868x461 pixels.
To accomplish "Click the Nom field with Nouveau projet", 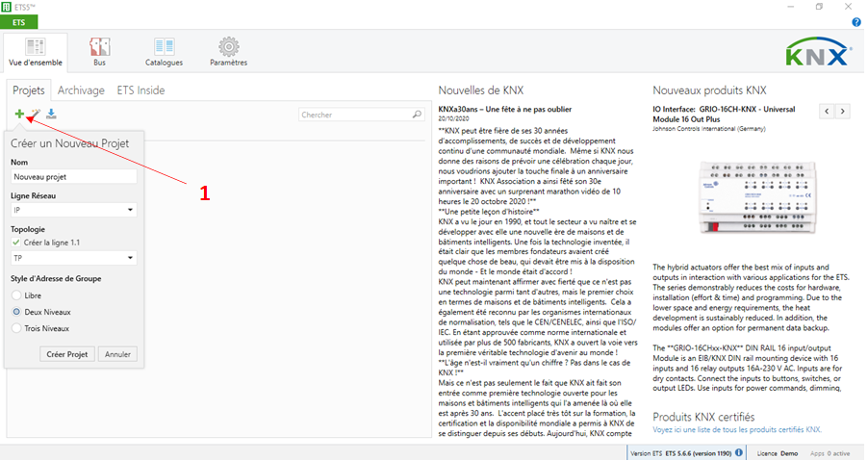I will click(x=74, y=176).
